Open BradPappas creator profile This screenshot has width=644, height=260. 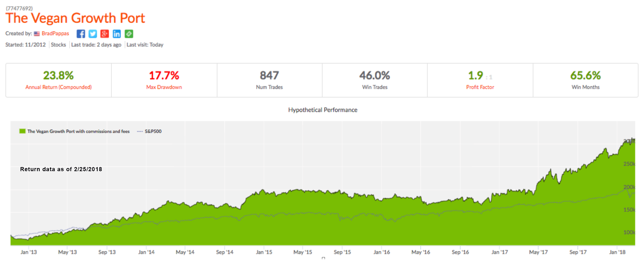pos(55,33)
